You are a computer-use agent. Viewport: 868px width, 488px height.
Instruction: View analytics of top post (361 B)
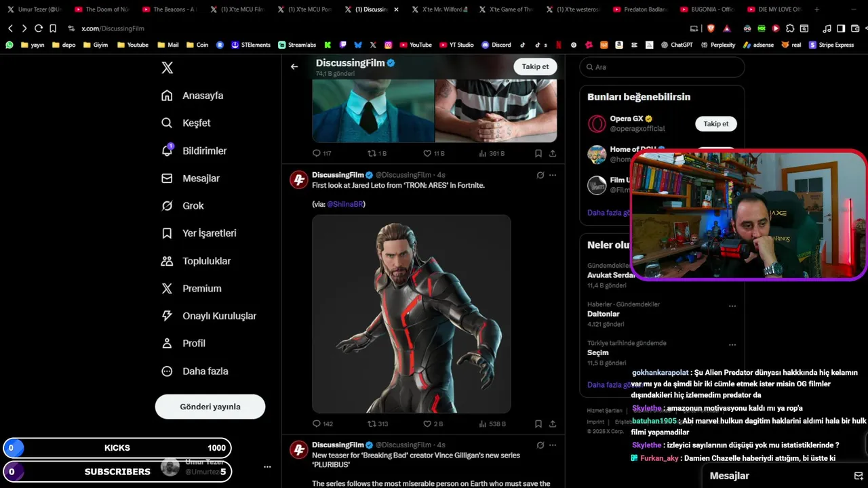(x=492, y=154)
